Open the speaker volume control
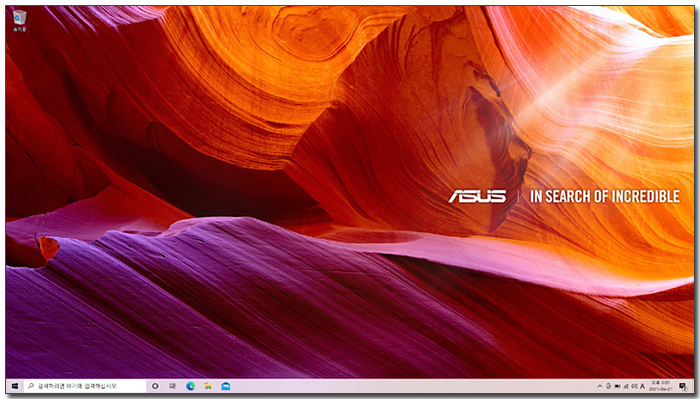 (x=634, y=386)
